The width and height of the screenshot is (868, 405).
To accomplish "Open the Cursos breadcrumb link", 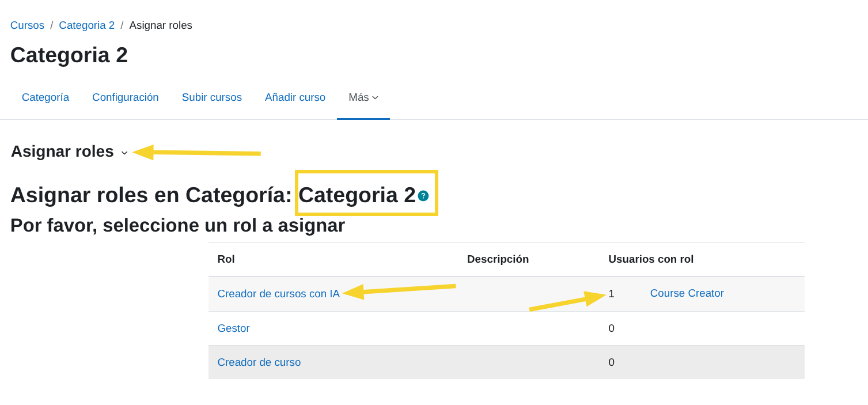I will [x=26, y=25].
